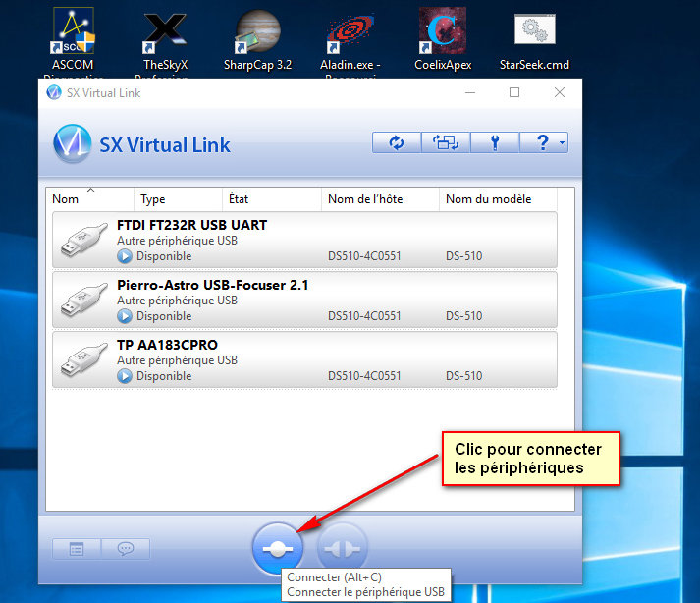Viewport: 700px width, 603px height.
Task: Select the Pierro-Astro USB-Focuser 2.1 device
Action: pos(304,301)
